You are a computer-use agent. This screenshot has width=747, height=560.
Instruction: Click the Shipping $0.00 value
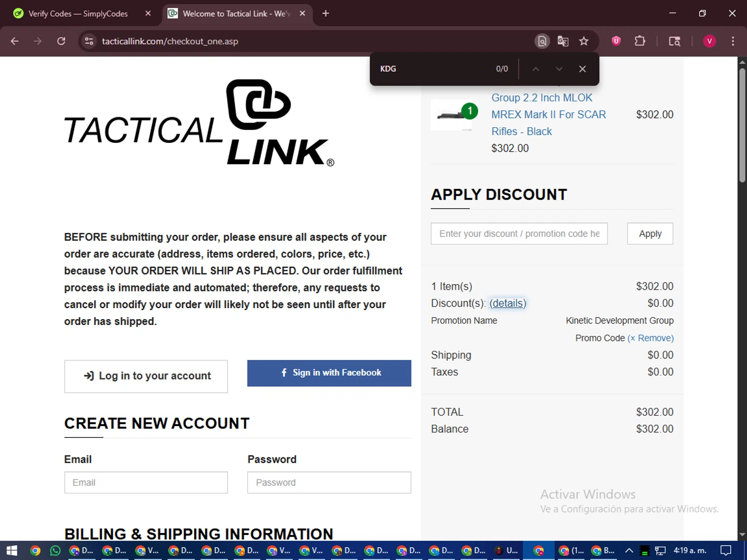[x=660, y=355]
